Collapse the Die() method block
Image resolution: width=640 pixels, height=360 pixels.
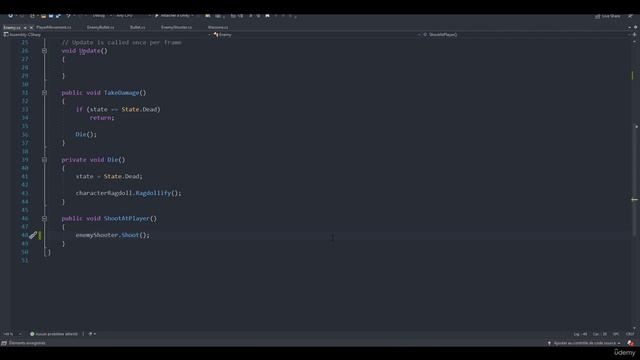(44, 160)
